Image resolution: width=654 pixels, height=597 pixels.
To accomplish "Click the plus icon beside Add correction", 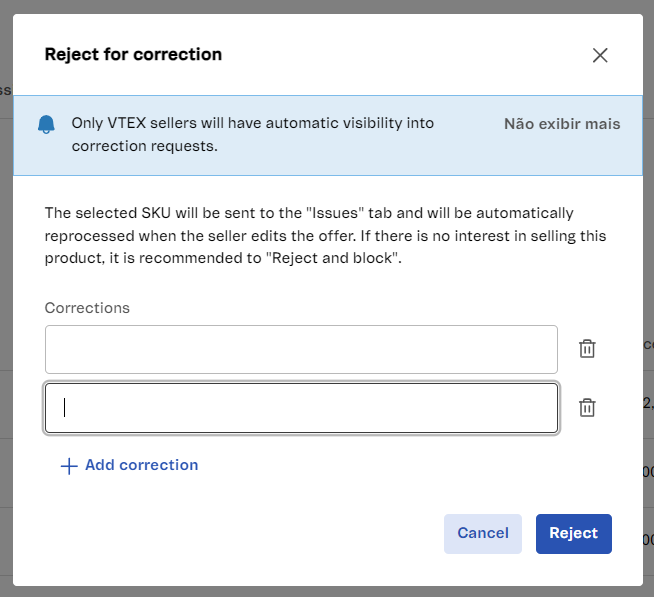I will click(x=69, y=466).
